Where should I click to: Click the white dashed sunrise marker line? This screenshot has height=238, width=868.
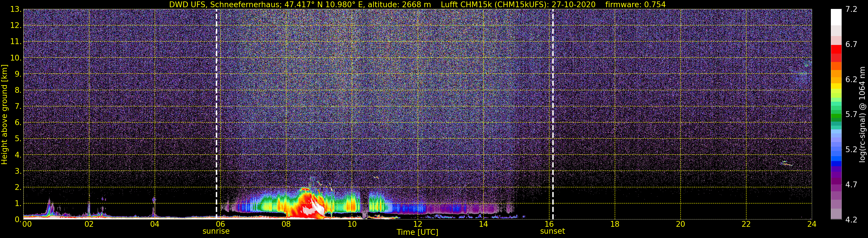pyautogui.click(x=216, y=114)
